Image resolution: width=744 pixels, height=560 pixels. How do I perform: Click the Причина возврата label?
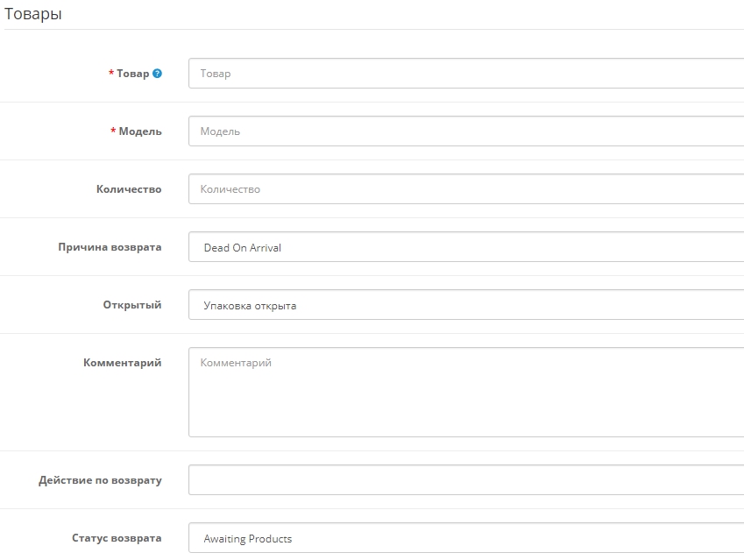110,247
